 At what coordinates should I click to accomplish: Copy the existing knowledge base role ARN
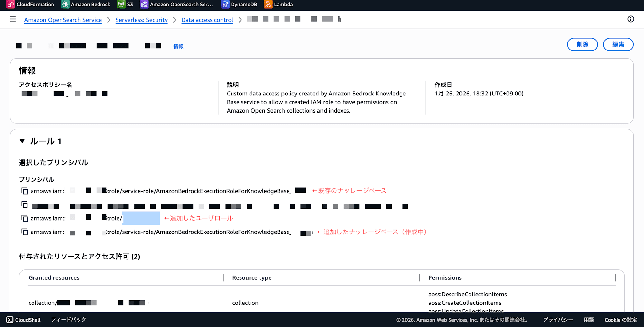(24, 191)
